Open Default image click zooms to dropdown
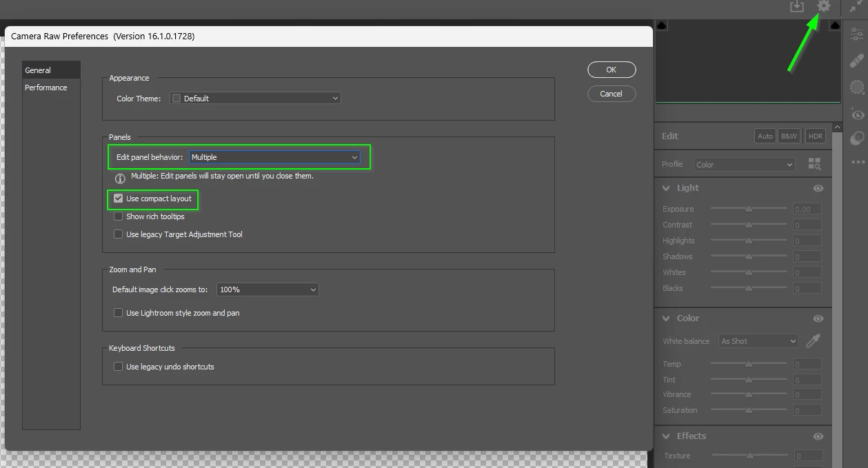The image size is (868, 468). (268, 289)
